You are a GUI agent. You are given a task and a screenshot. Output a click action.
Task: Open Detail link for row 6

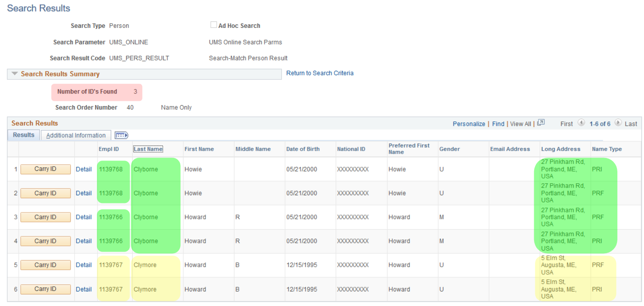point(84,289)
